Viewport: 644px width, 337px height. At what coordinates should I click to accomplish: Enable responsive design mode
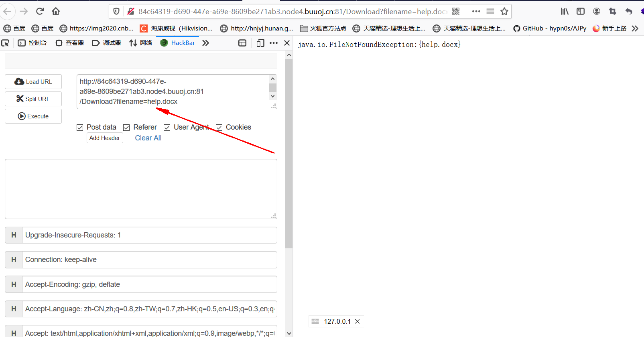(260, 43)
